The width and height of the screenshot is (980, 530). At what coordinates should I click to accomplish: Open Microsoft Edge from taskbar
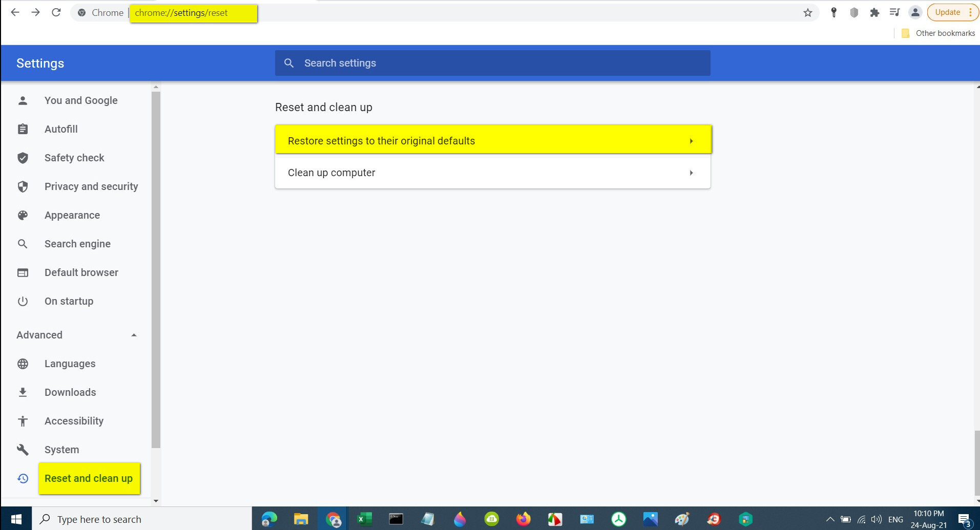point(268,519)
